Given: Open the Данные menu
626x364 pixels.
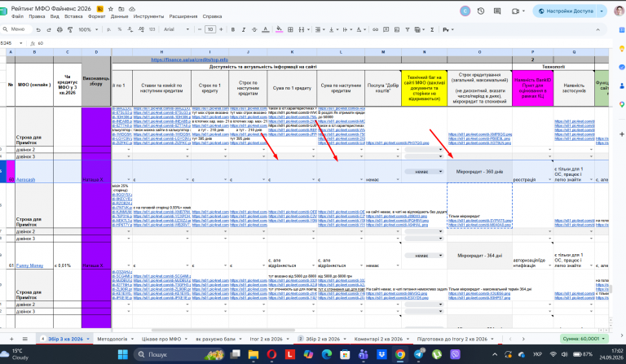Looking at the screenshot, I should (x=119, y=16).
